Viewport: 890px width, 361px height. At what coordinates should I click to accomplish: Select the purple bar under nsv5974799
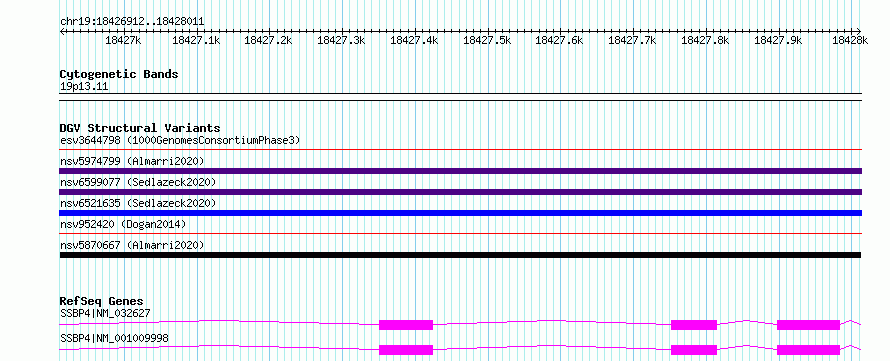(460, 171)
